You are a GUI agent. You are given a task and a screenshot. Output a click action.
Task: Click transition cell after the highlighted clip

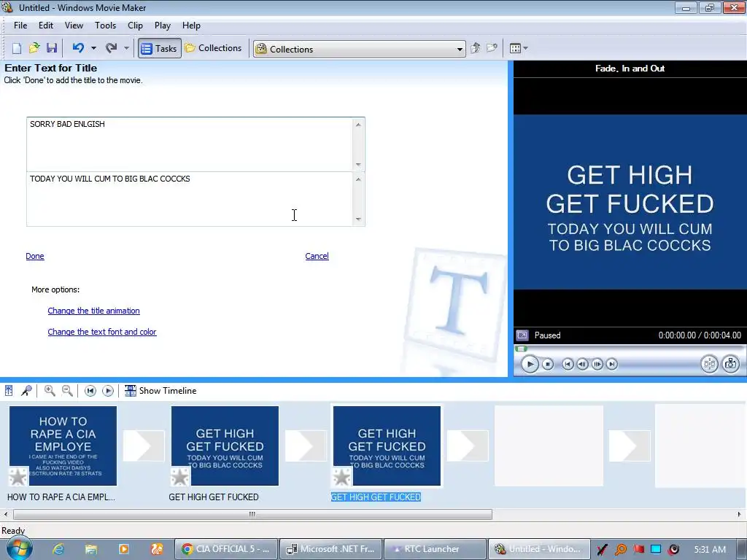pyautogui.click(x=468, y=446)
